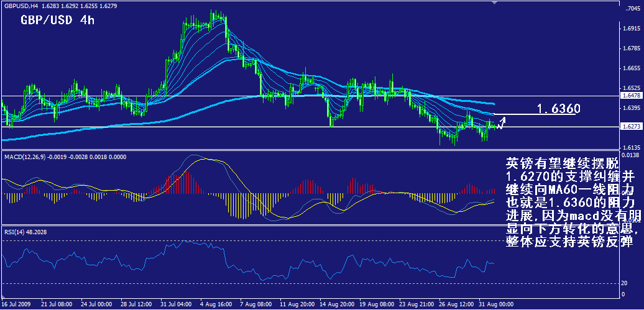Click the '31 Aug 00:00' time label

495,304
